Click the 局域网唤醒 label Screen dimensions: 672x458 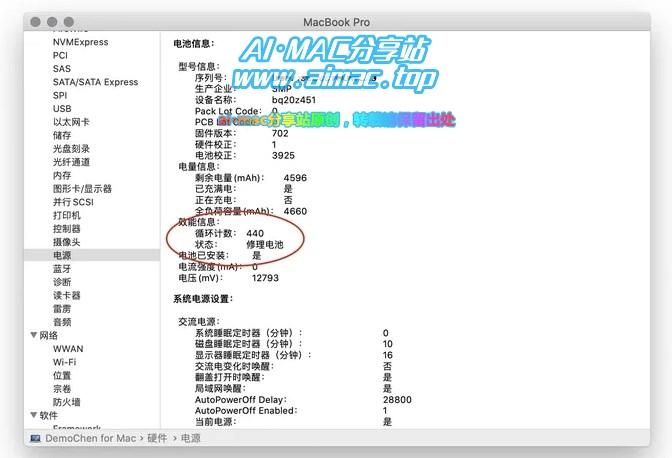[x=220, y=388]
